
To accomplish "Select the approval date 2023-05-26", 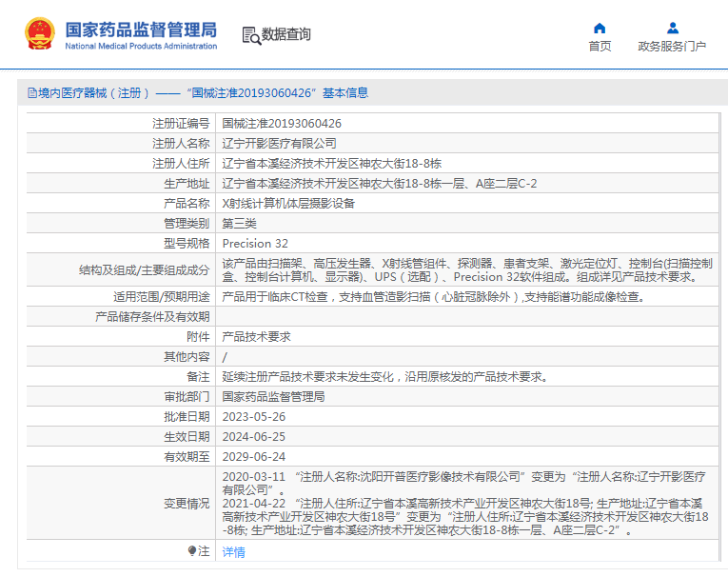I will pos(253,417).
